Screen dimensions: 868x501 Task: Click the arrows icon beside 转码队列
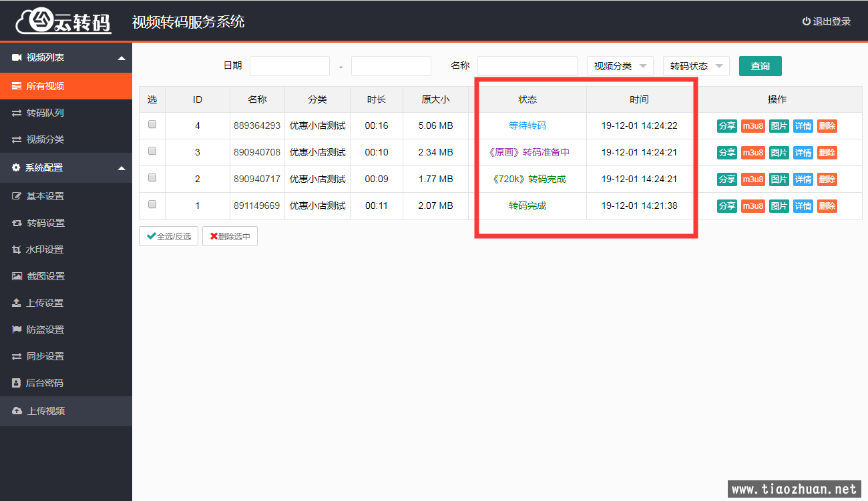pyautogui.click(x=17, y=113)
